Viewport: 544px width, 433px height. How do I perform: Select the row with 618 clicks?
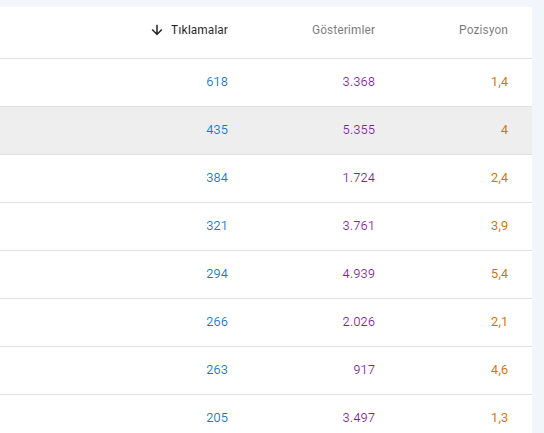(266, 83)
